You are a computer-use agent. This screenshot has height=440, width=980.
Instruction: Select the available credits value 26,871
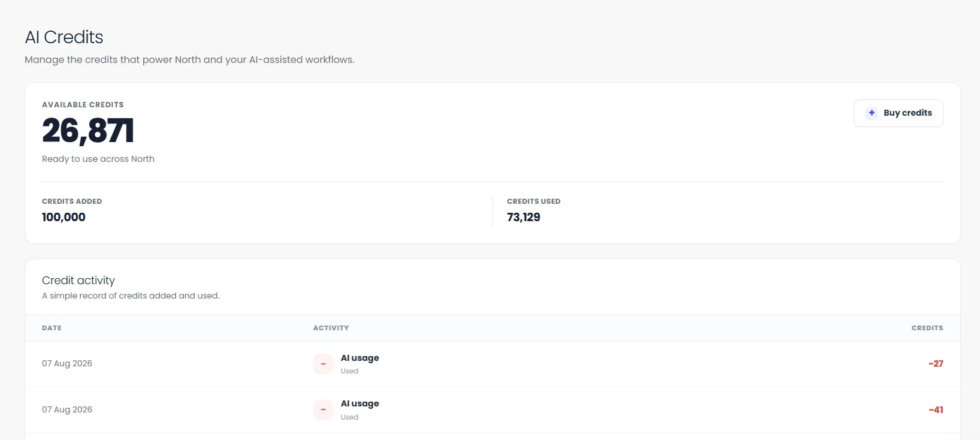88,131
